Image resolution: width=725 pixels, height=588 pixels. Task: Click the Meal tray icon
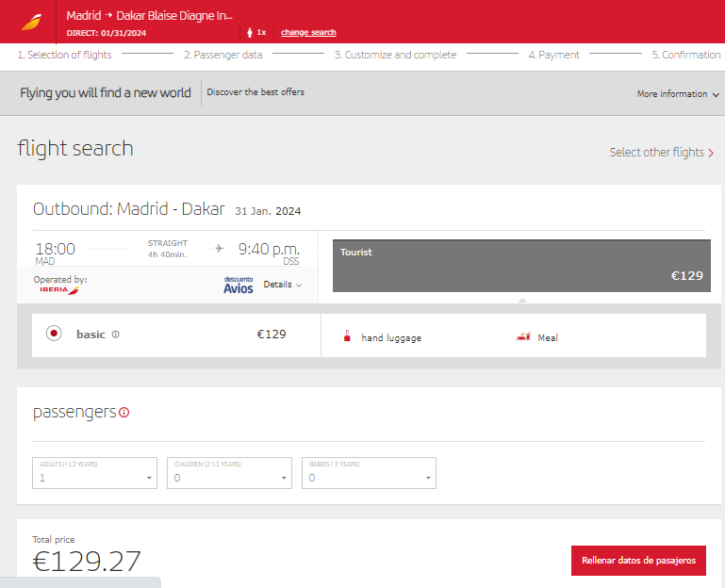[523, 336]
